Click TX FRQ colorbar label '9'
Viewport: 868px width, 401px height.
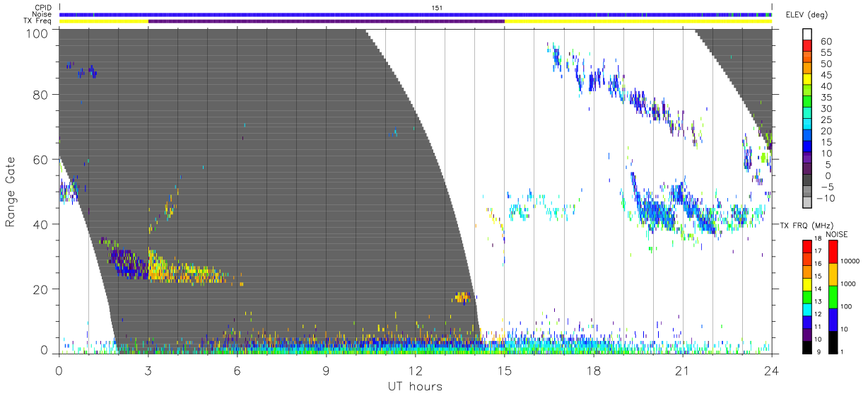819,351
